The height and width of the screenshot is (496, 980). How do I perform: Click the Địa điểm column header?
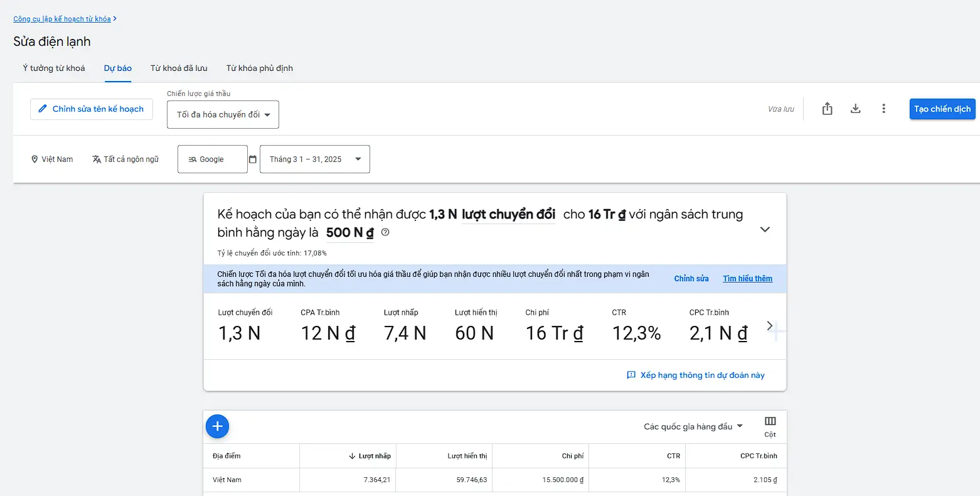tap(226, 456)
